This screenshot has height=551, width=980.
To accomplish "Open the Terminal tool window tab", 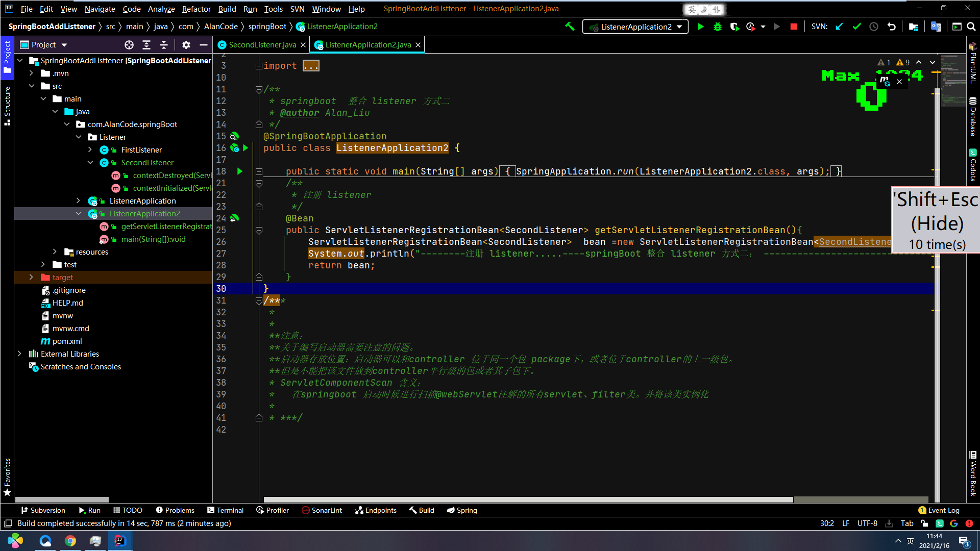I will pyautogui.click(x=225, y=510).
